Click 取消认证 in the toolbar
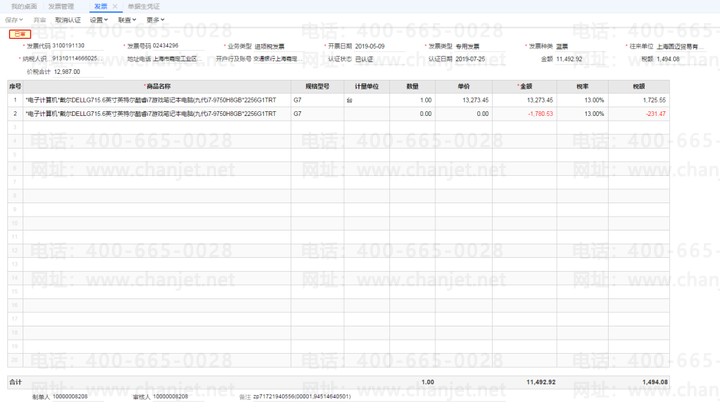720x413 pixels. tap(68, 20)
